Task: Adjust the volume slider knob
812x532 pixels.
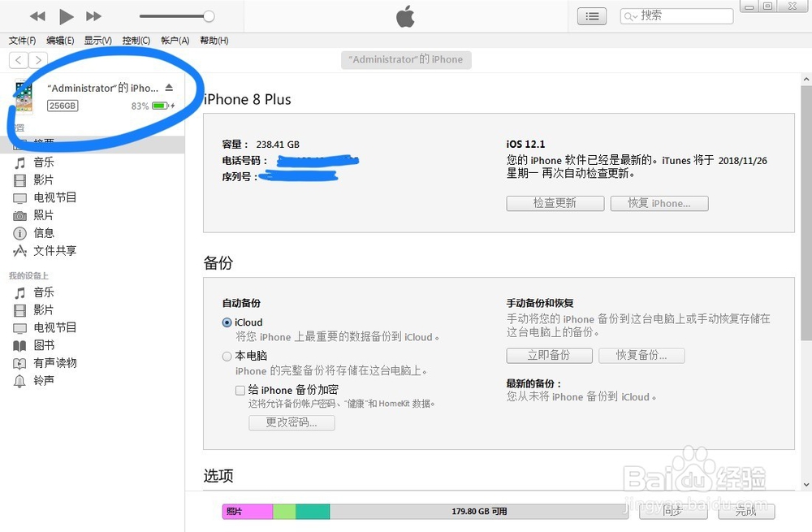Action: [209, 16]
